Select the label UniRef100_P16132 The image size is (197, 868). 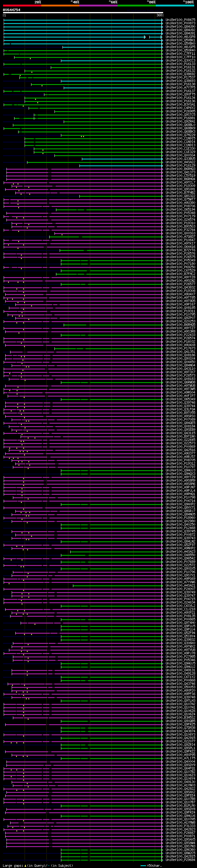click(180, 71)
